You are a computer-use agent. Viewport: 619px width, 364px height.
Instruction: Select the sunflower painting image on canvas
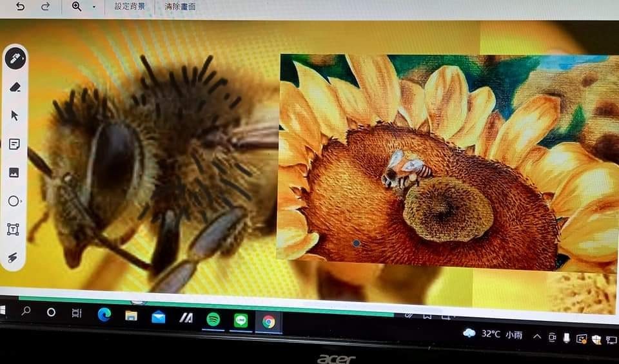[x=448, y=162]
